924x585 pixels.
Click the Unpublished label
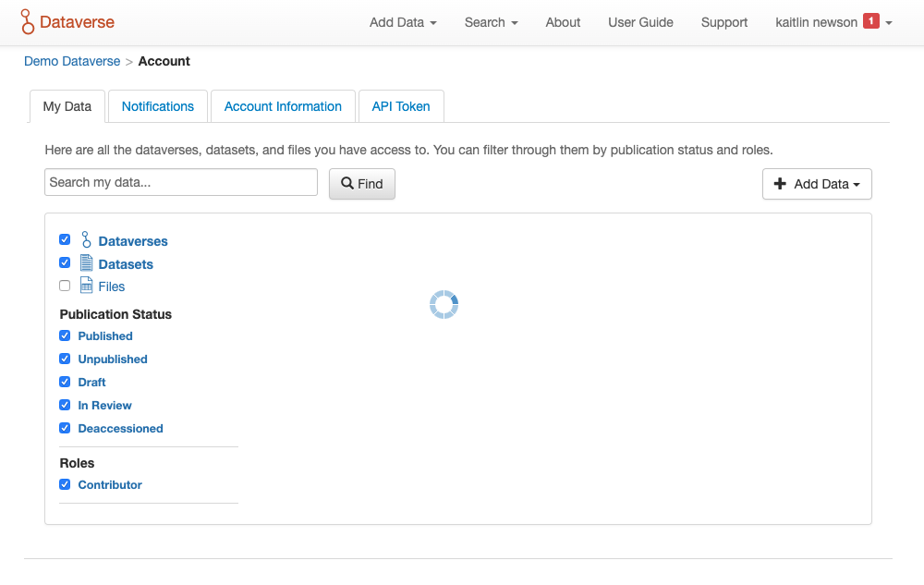[113, 359]
